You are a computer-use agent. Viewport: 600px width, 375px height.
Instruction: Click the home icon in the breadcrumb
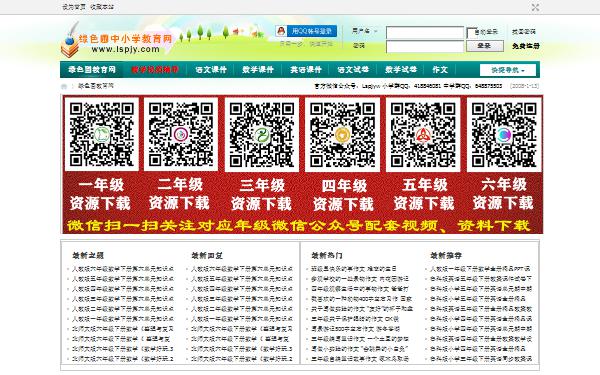tap(64, 87)
